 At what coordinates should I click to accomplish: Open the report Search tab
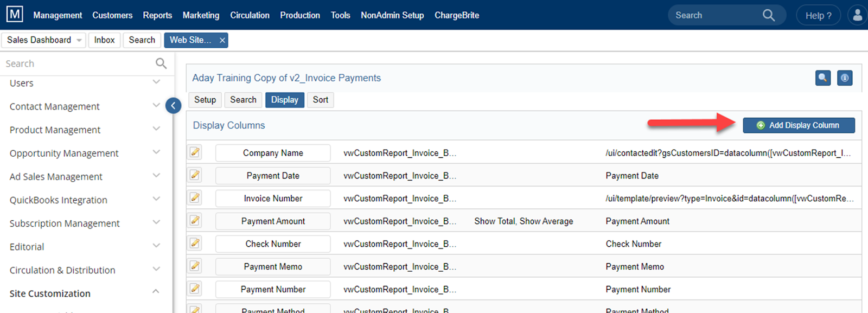click(243, 100)
